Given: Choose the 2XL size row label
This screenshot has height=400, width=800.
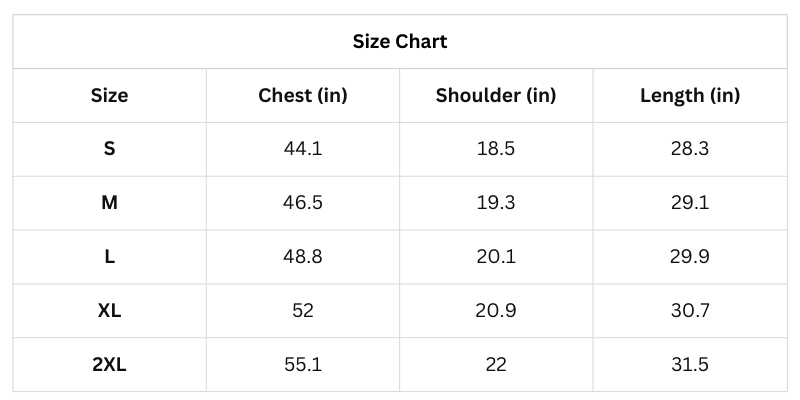Looking at the screenshot, I should click(110, 365).
